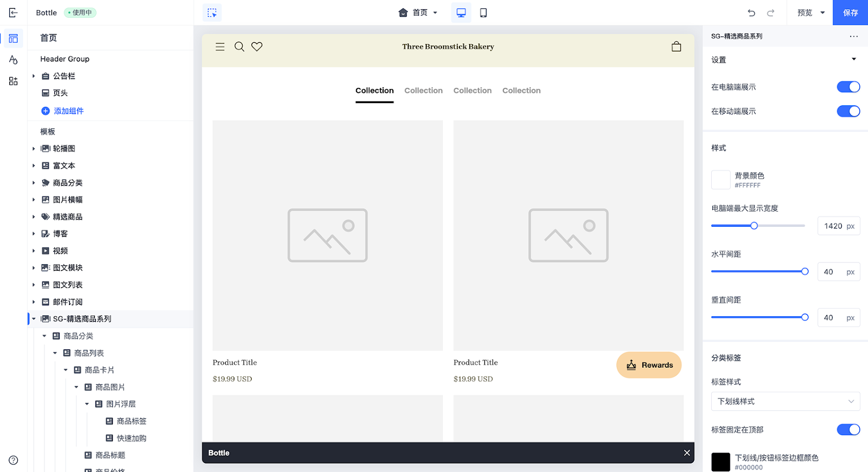
Task: Toggle 标签固定在顶部 switch
Action: (848, 430)
